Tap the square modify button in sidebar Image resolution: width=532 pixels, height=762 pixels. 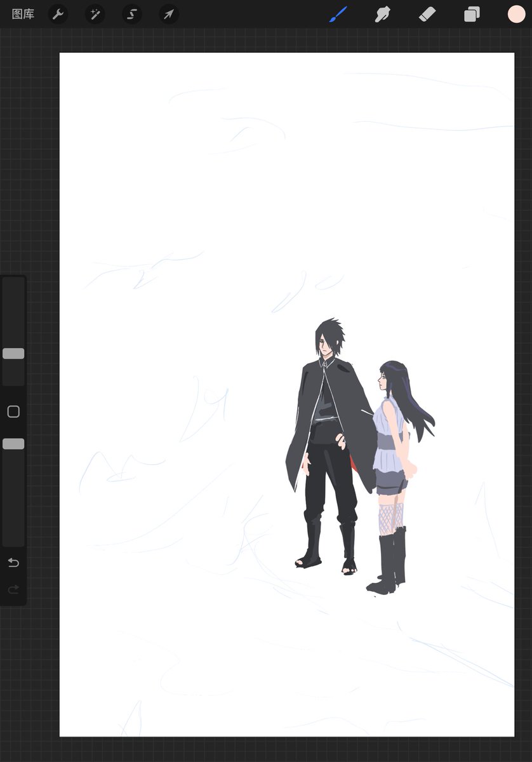13,411
